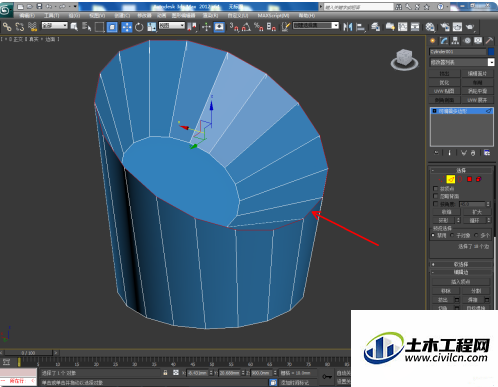Viewport: 498px width, 387px height.
Task: Pick the Rectangular Selection Region tool
Action: [99, 27]
